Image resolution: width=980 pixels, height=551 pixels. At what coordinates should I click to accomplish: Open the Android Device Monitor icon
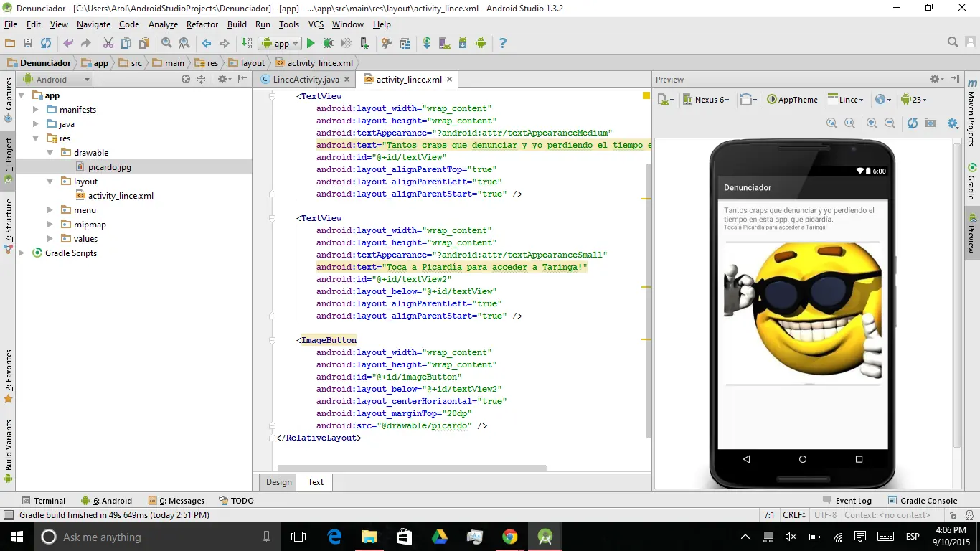point(481,44)
